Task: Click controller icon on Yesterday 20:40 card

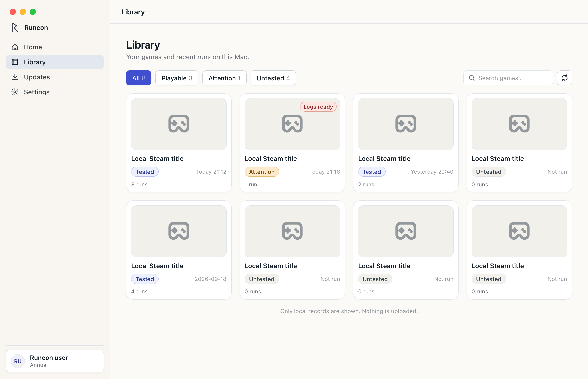Action: tap(406, 124)
